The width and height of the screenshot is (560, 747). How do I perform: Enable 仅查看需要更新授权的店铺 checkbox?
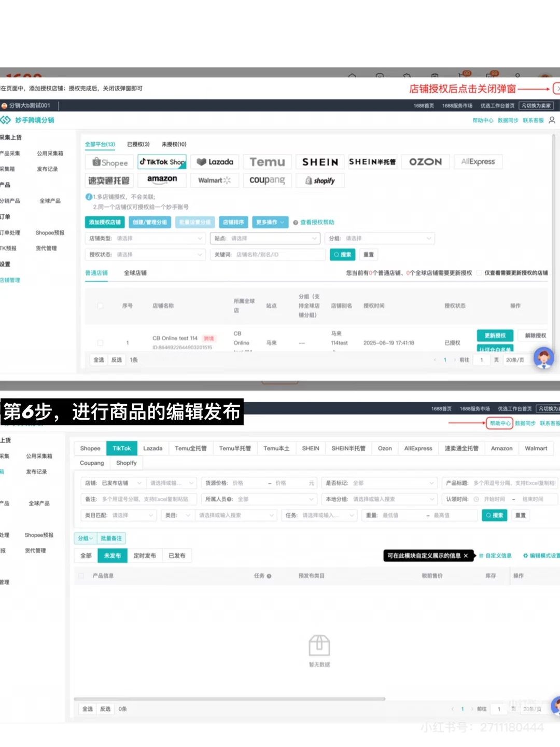pyautogui.click(x=479, y=273)
